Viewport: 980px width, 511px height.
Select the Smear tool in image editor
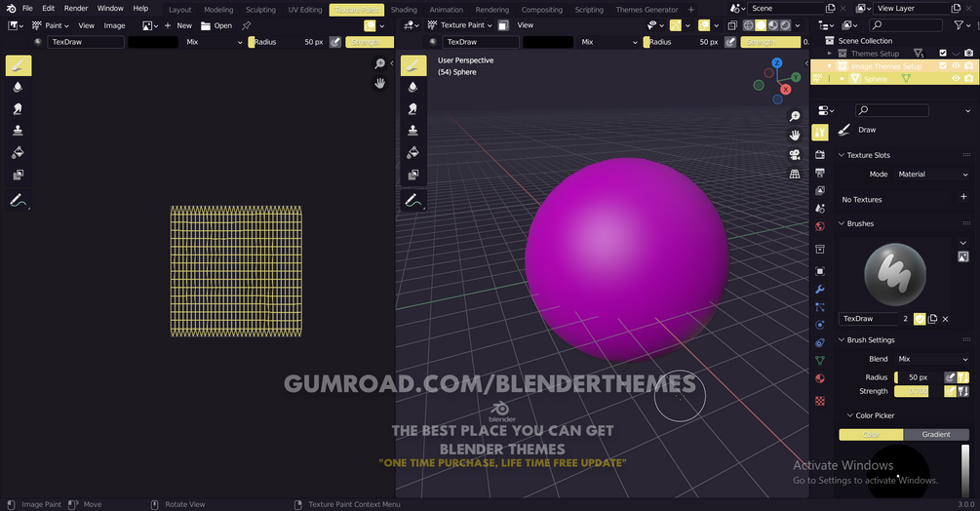(x=19, y=108)
